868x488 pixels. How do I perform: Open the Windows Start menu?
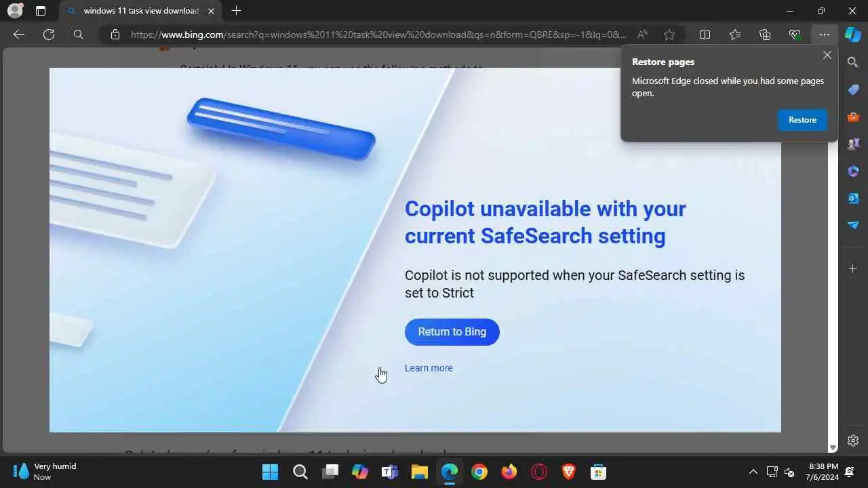point(270,472)
